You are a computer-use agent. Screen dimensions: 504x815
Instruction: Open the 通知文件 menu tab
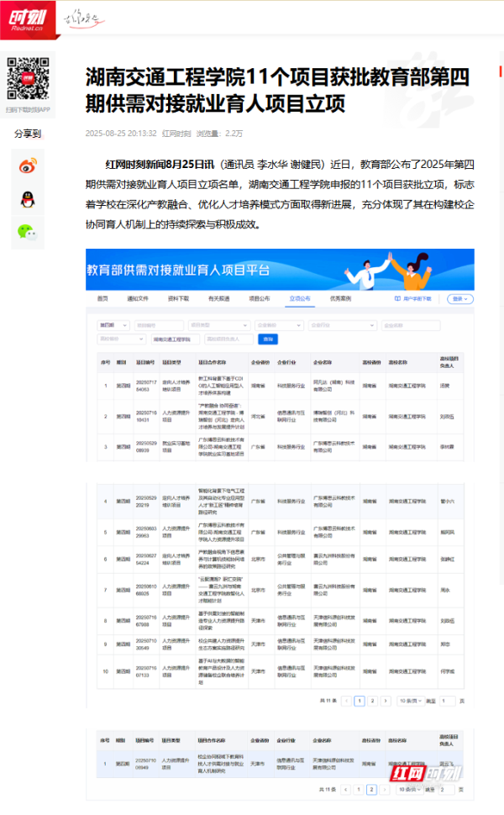pos(137,298)
